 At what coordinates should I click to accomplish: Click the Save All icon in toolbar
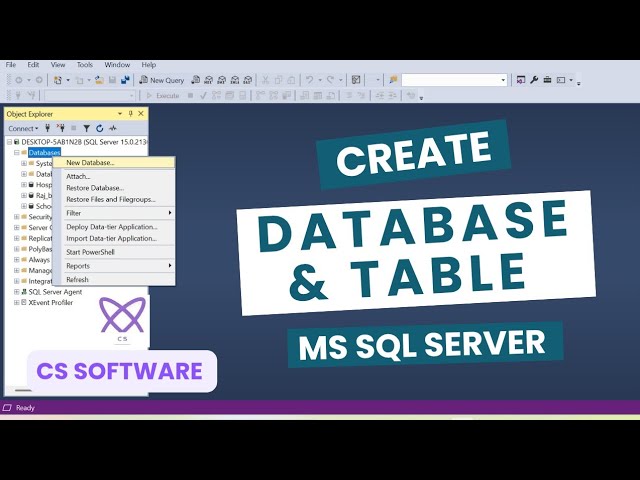[x=125, y=80]
